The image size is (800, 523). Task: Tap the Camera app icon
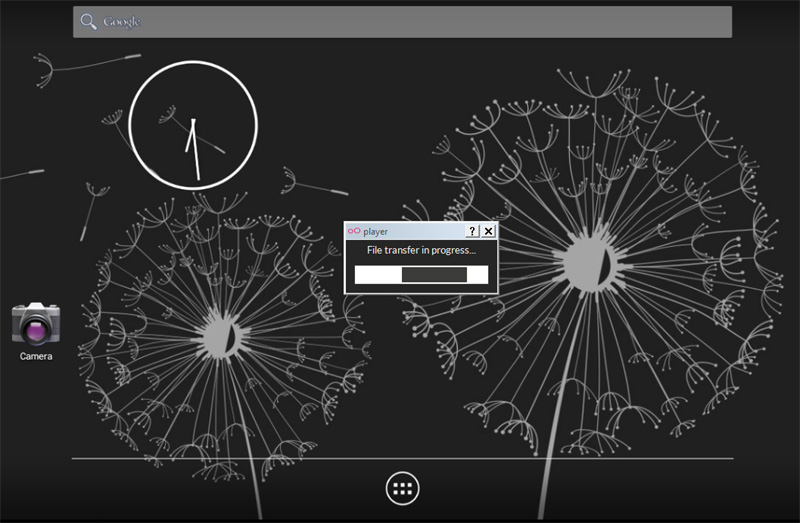pyautogui.click(x=35, y=324)
